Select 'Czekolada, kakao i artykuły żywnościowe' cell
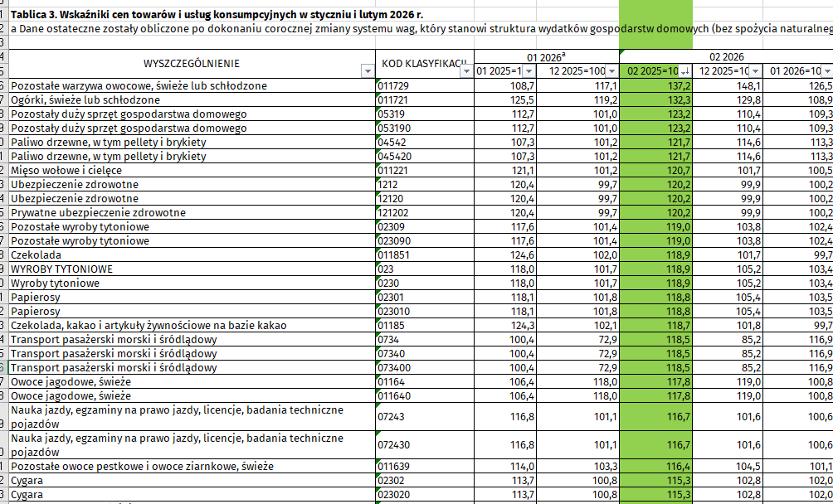This screenshot has height=504, width=833. 192,325
